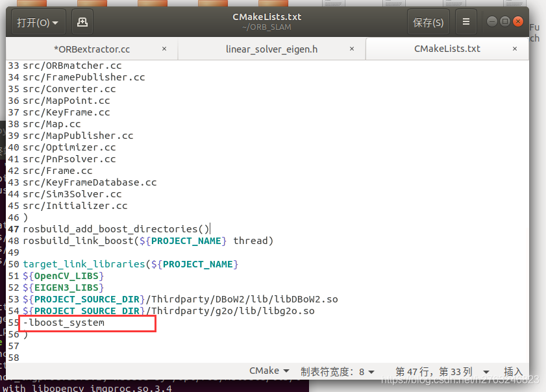
Task: Click line 42 src/Frame.cc
Action: (x=57, y=171)
